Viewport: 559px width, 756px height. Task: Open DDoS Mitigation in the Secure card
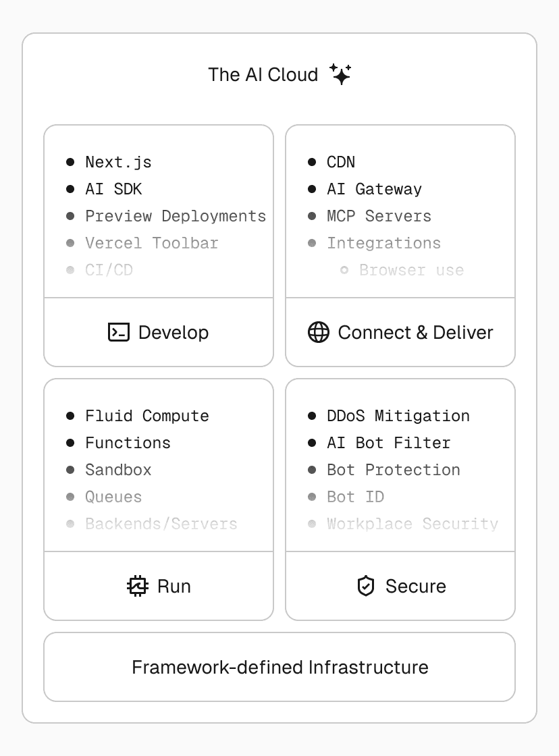point(398,416)
